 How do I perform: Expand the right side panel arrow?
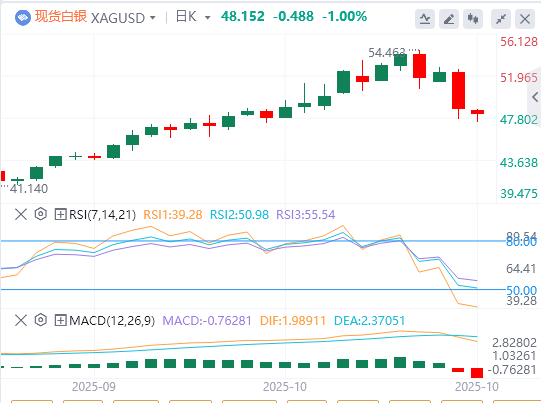click(x=535, y=97)
